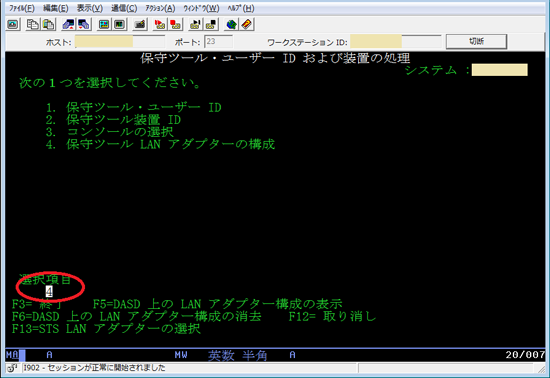The height and width of the screenshot is (378, 550).
Task: Start macro recording with red play icon
Action: (x=160, y=25)
